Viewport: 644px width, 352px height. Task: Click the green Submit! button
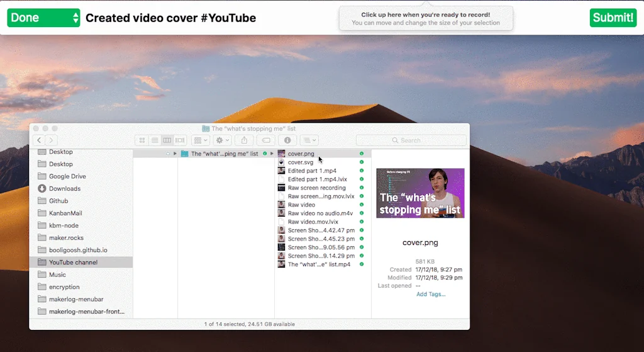coord(613,18)
